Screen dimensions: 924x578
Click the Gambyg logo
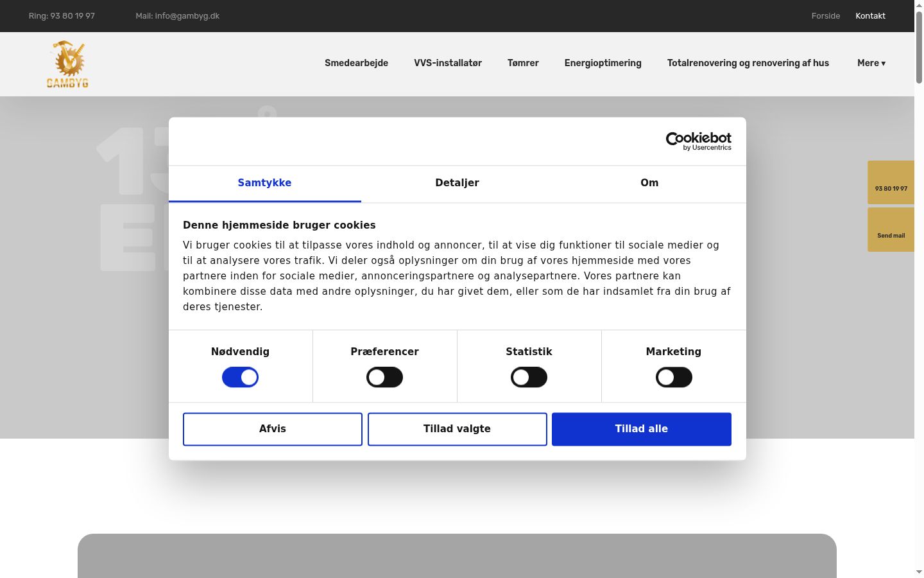pos(67,64)
